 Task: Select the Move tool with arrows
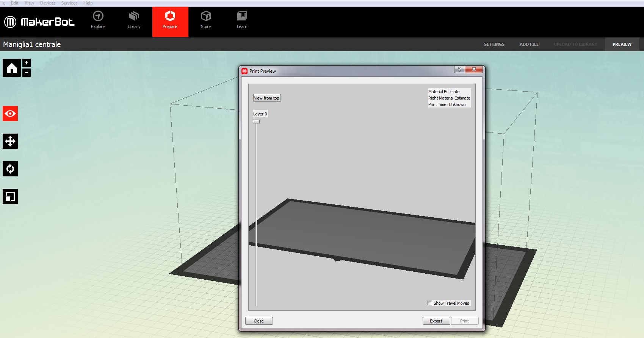[10, 141]
